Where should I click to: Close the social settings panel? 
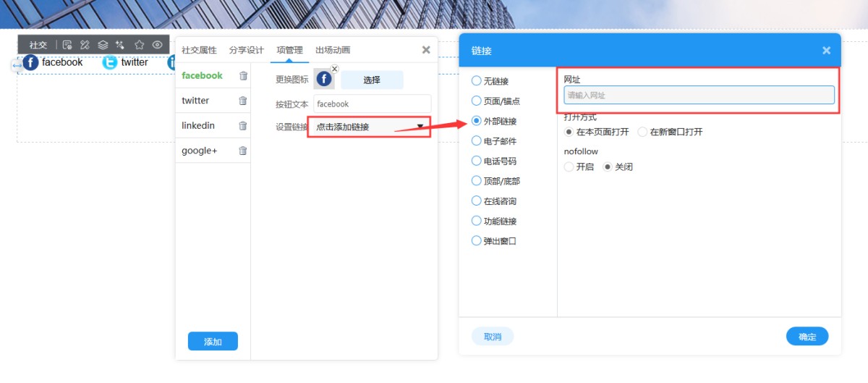(x=426, y=49)
